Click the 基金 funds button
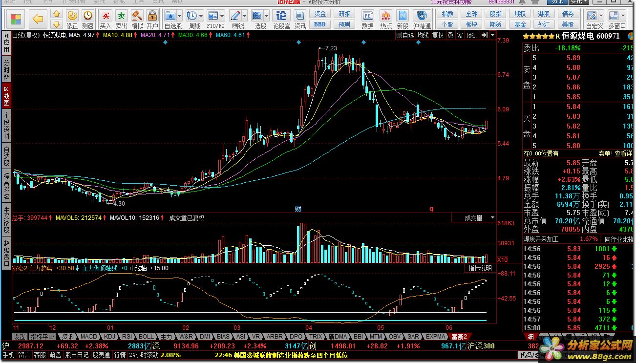 (520, 24)
